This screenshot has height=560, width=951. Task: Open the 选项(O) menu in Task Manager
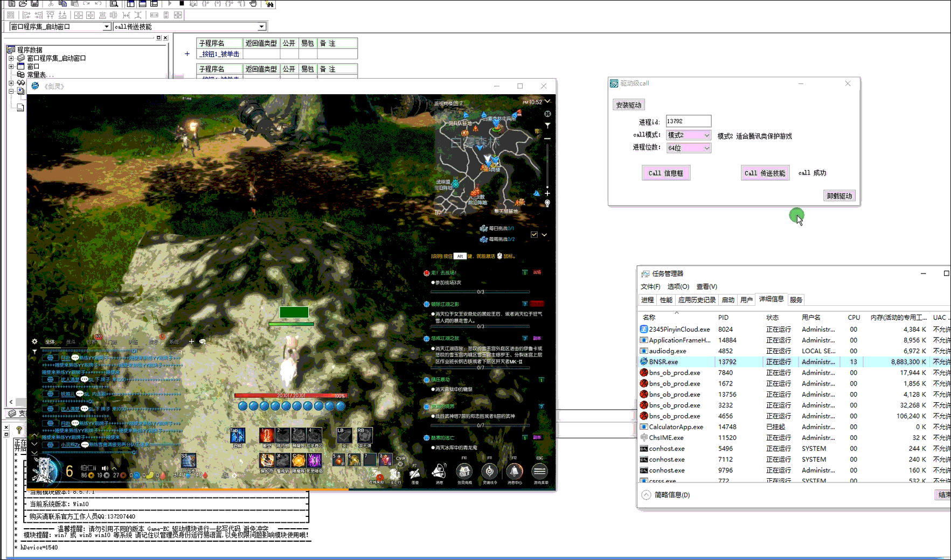pos(678,286)
